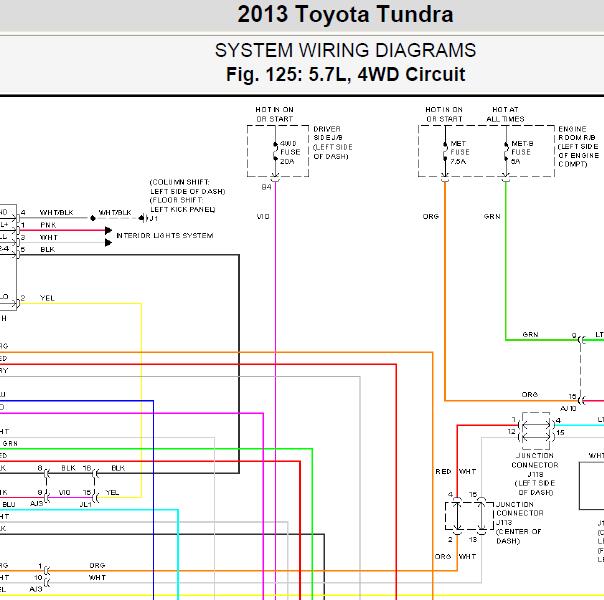
Task: Select the "(FLOOR SHIFT: LEFT KICK PANEL)" note
Action: pyautogui.click(x=183, y=204)
